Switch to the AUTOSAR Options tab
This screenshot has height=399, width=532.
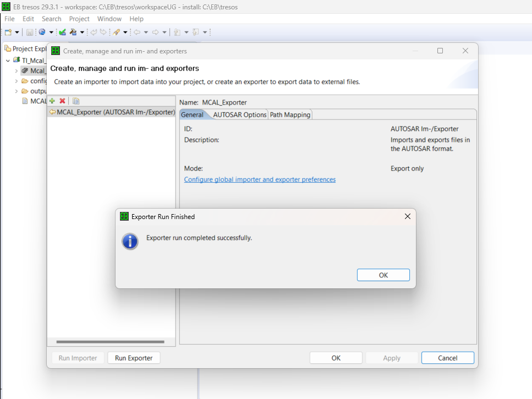[239, 114]
